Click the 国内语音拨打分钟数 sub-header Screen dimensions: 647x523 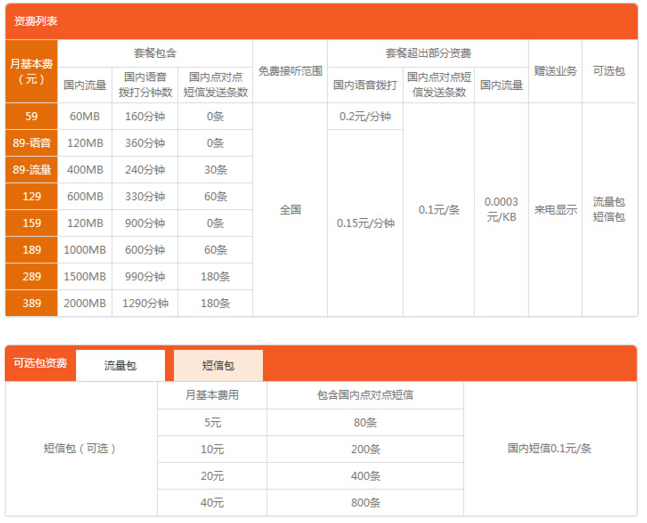click(145, 85)
